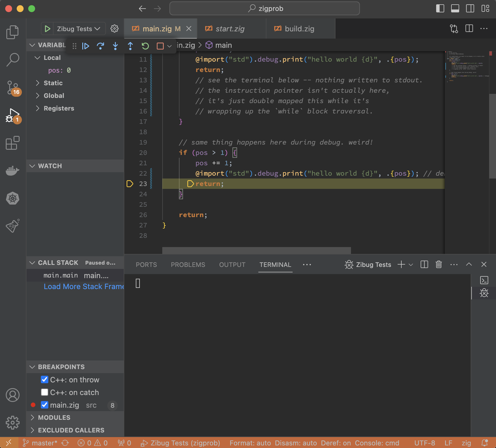Click Load More Stack Frames link
This screenshot has width=496, height=448.
83,286
